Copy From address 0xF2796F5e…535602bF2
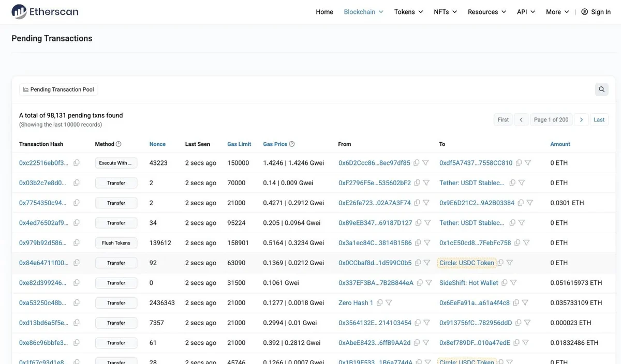This screenshot has width=621, height=364. tap(417, 183)
